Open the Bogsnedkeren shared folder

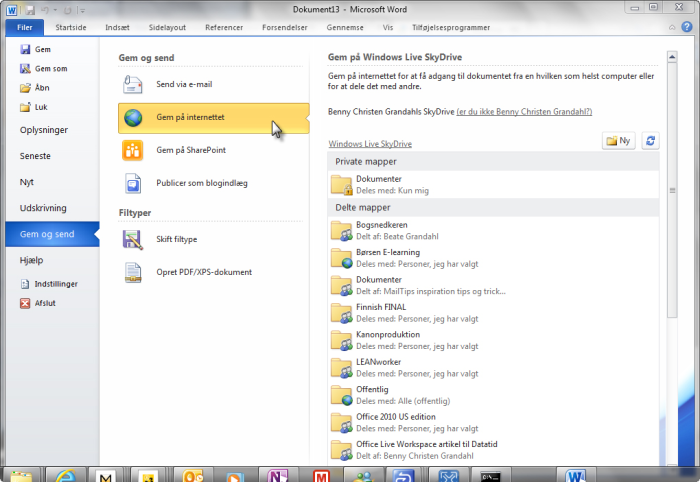(493, 231)
